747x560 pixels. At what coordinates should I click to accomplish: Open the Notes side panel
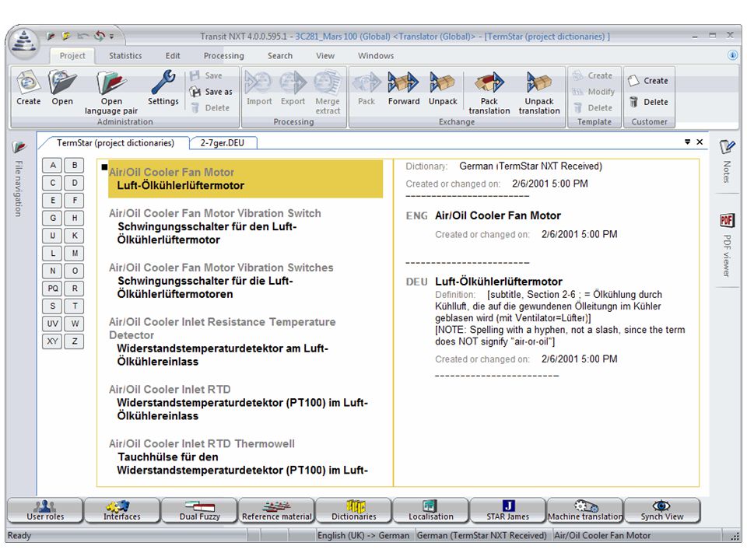[727, 161]
